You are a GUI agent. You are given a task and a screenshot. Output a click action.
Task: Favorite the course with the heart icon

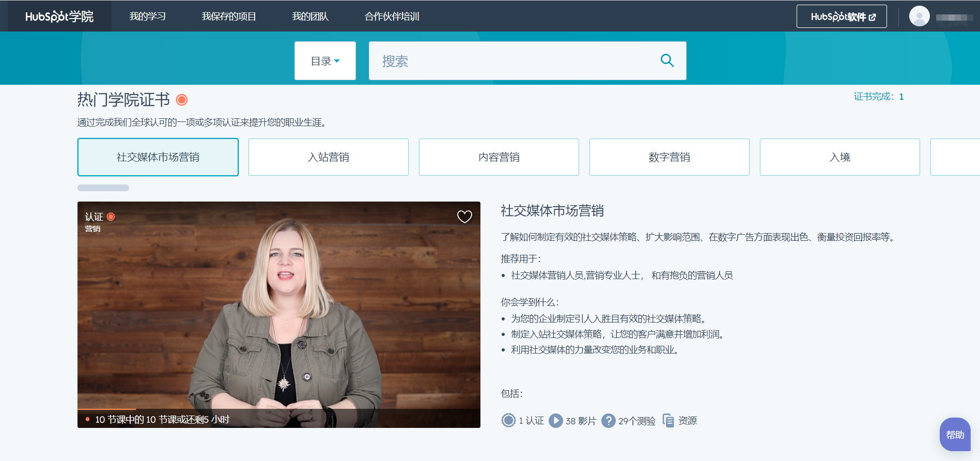pos(464,217)
